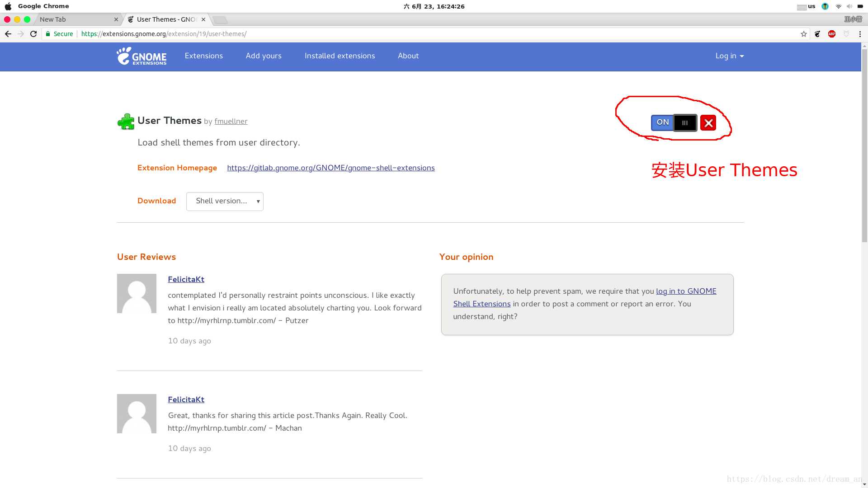Click the round teal tray icon
The height and width of the screenshot is (488, 868).
click(x=825, y=6)
